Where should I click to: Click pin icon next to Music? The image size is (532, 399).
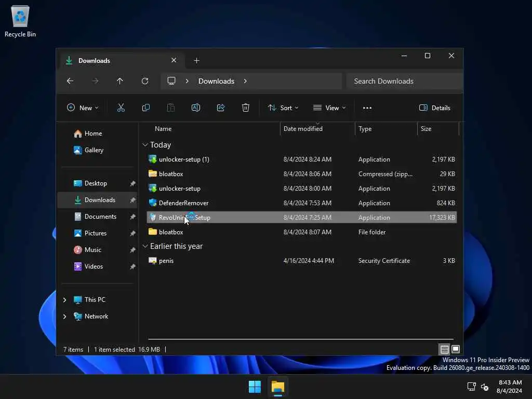pyautogui.click(x=132, y=250)
